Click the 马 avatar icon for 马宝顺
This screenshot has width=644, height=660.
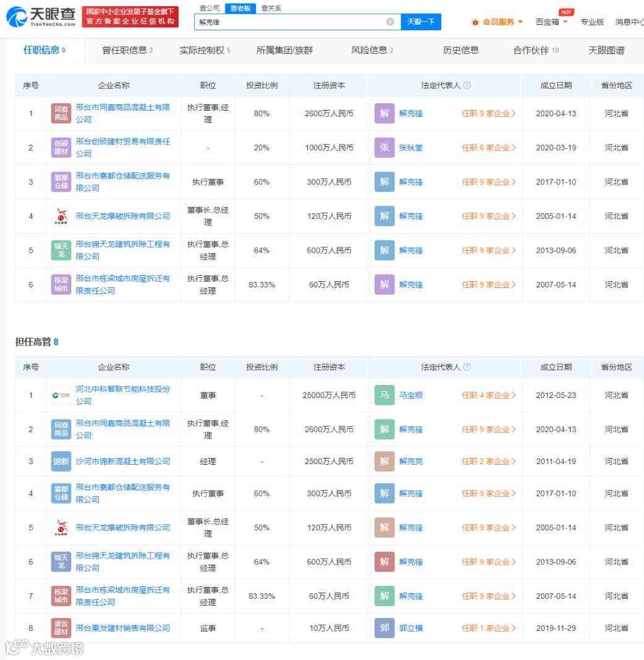384,396
